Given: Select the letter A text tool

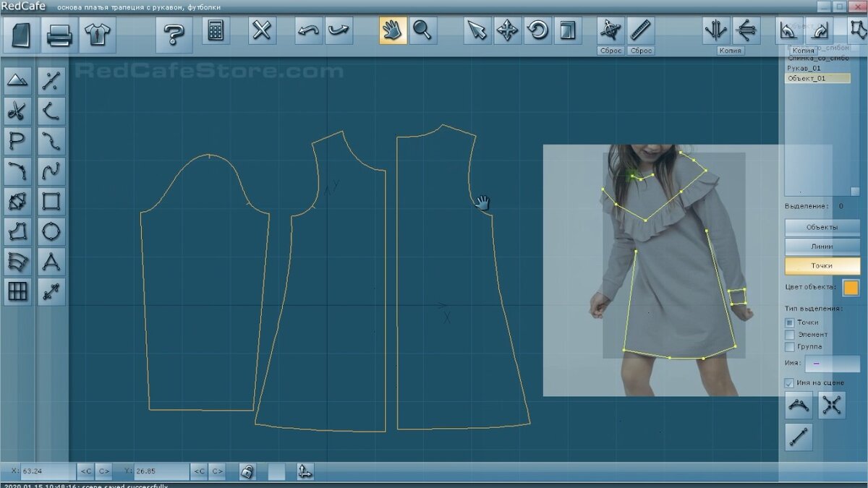Looking at the screenshot, I should point(51,261).
